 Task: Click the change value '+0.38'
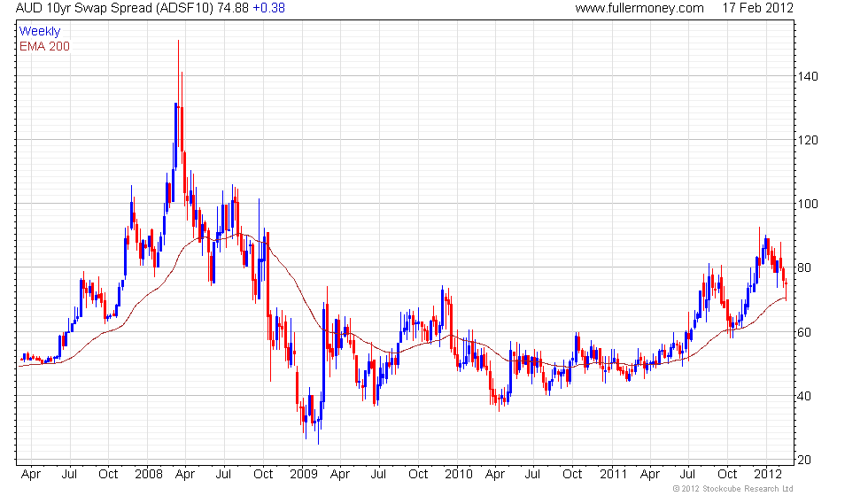coord(269,8)
